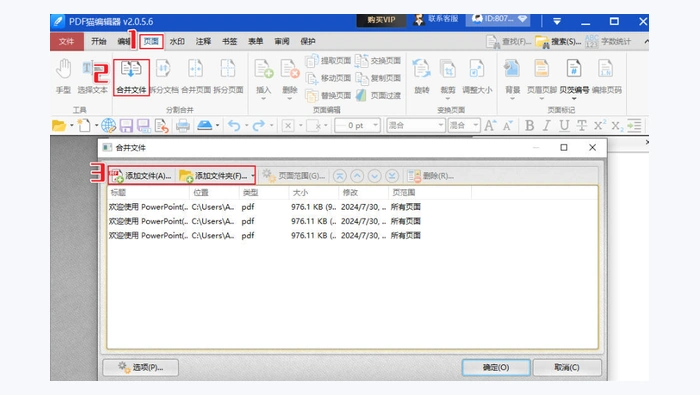This screenshot has width=700, height=395.
Task: Choose the Select Text tool (选择文本)
Action: (x=92, y=76)
